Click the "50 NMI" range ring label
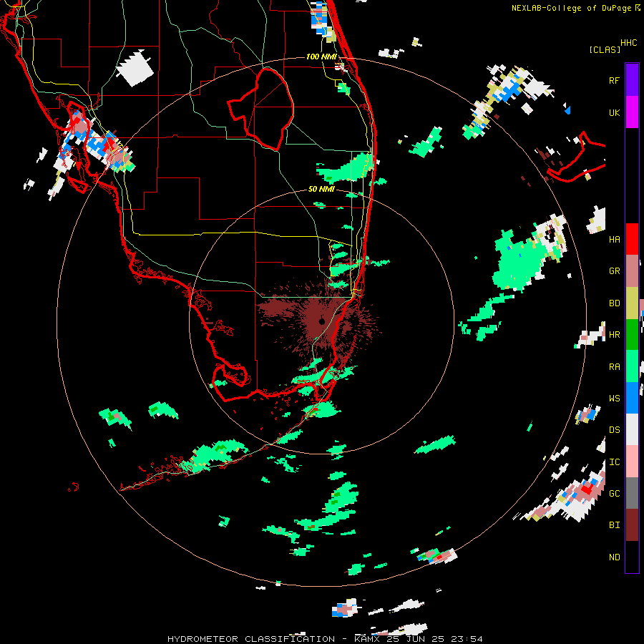This screenshot has height=644, width=644. click(x=321, y=190)
